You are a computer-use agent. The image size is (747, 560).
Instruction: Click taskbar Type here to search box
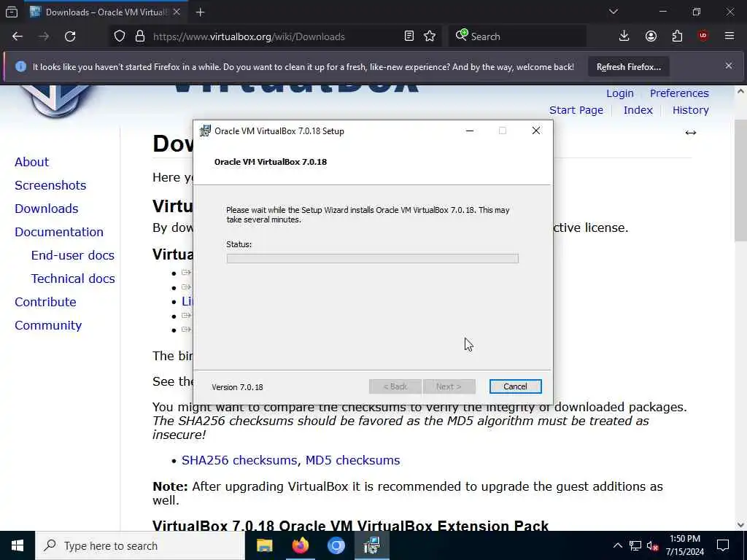coord(139,545)
